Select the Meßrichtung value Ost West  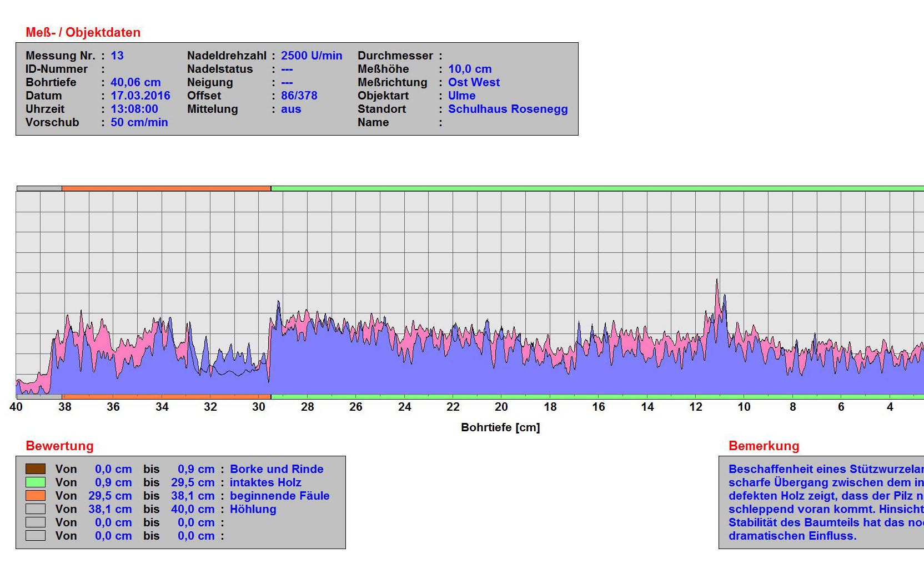pyautogui.click(x=474, y=82)
